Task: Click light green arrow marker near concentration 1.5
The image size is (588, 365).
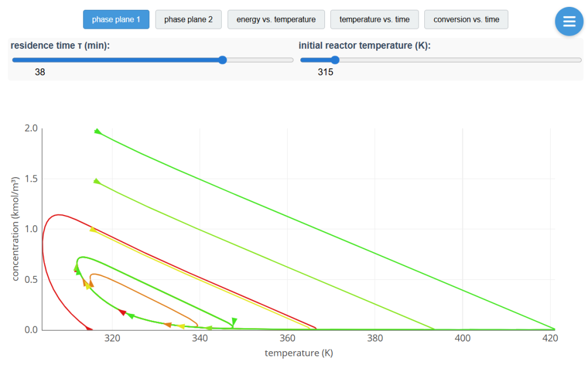Action: point(96,182)
